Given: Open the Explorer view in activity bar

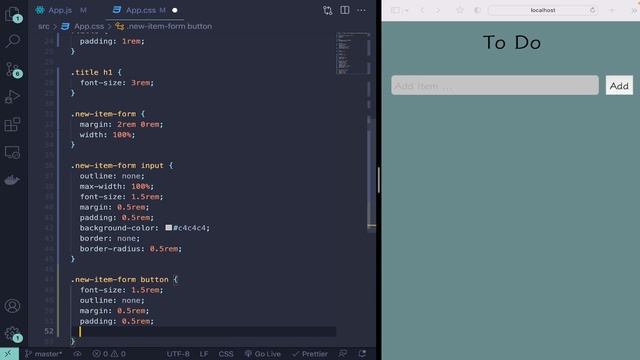Looking at the screenshot, I should click(13, 14).
